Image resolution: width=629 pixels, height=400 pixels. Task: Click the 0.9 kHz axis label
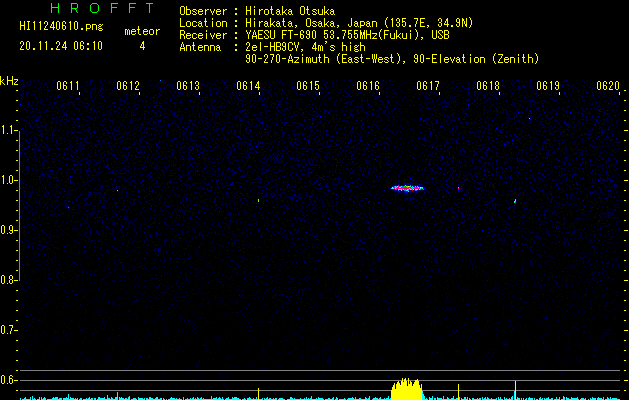(8, 230)
